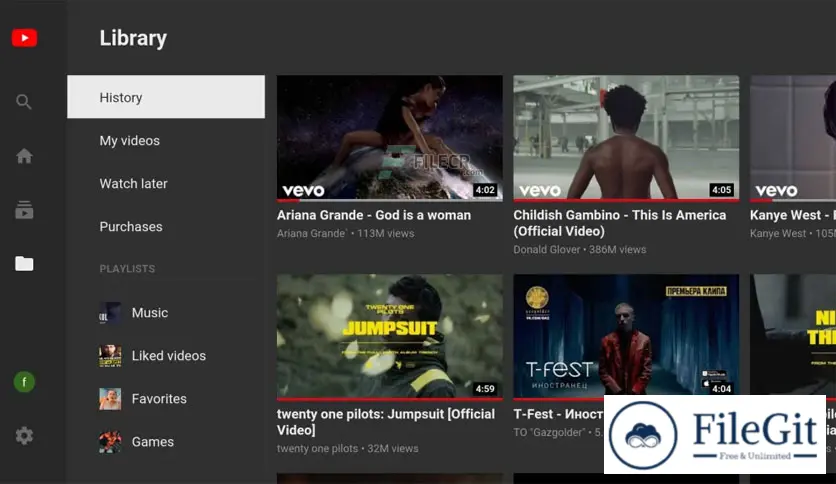Open the search icon in sidebar

(23, 101)
